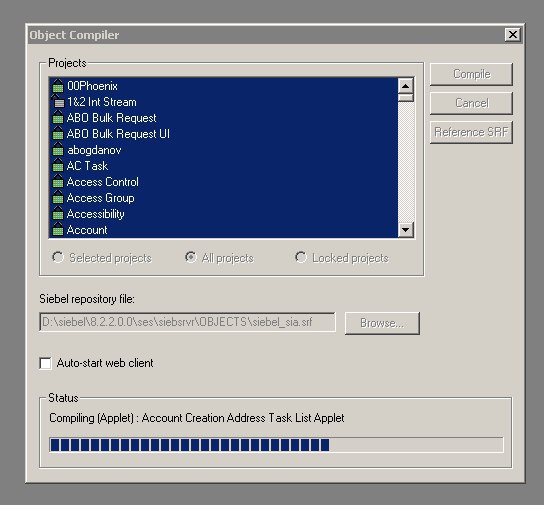This screenshot has width=544, height=505.
Task: Click the projects list scroll up arrow
Action: tap(406, 86)
